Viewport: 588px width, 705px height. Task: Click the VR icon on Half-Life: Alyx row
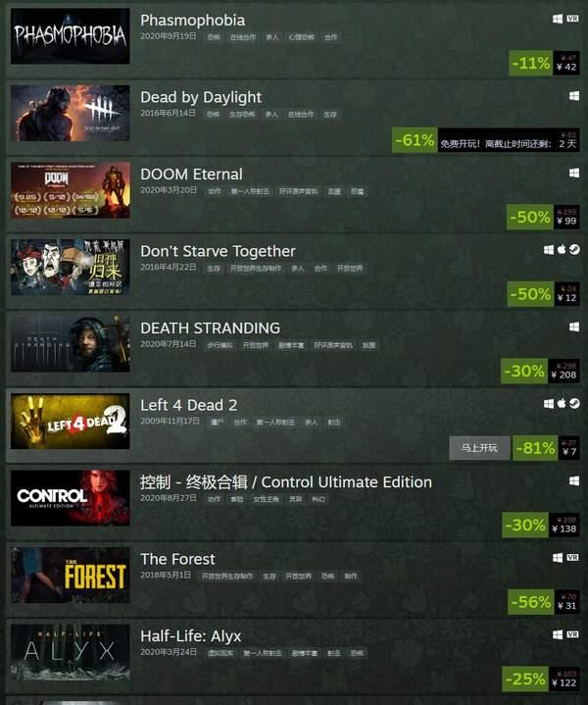pyautogui.click(x=572, y=634)
